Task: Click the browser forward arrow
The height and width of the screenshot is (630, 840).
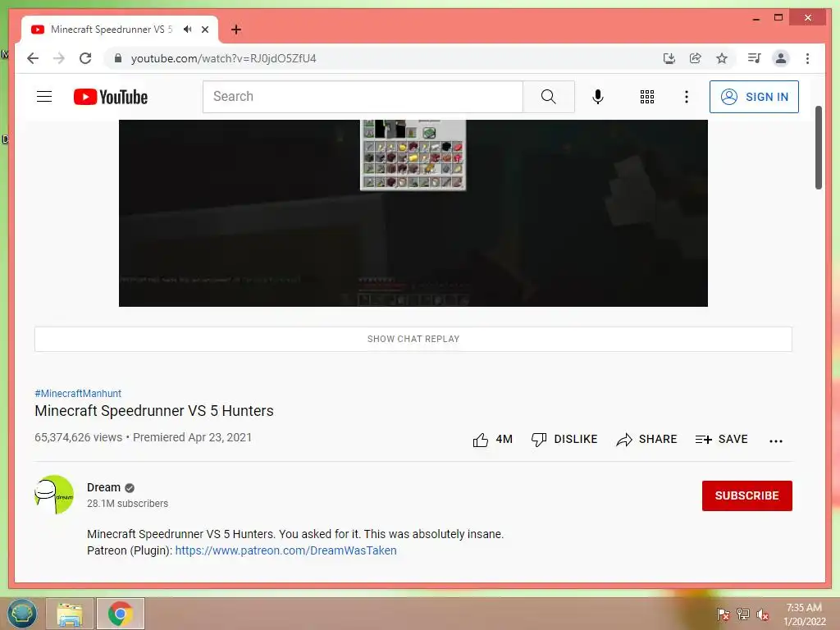Action: tap(59, 58)
